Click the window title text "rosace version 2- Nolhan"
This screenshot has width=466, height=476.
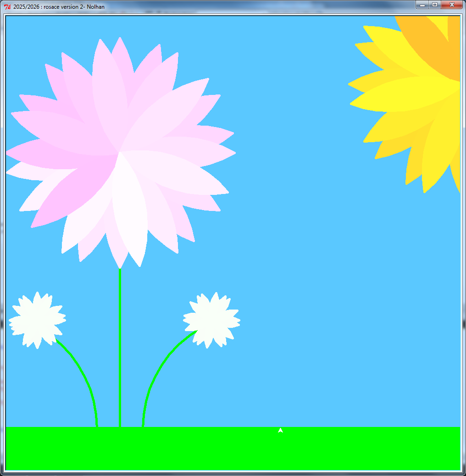[x=59, y=7]
